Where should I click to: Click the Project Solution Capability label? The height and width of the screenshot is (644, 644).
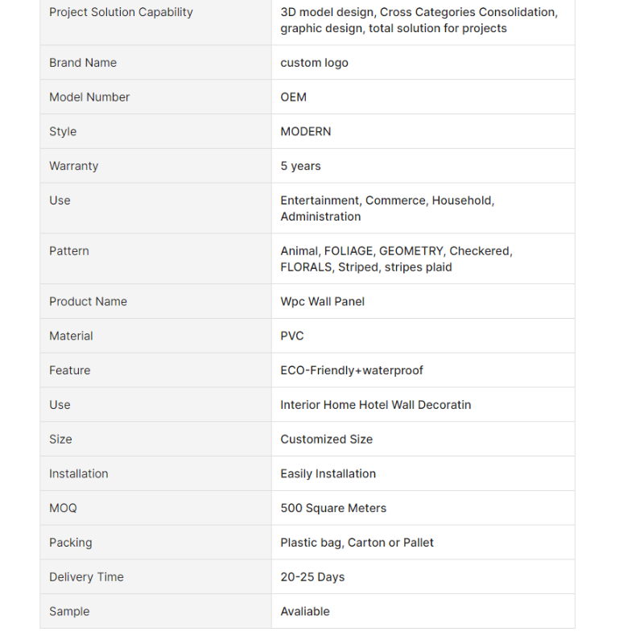(x=121, y=12)
